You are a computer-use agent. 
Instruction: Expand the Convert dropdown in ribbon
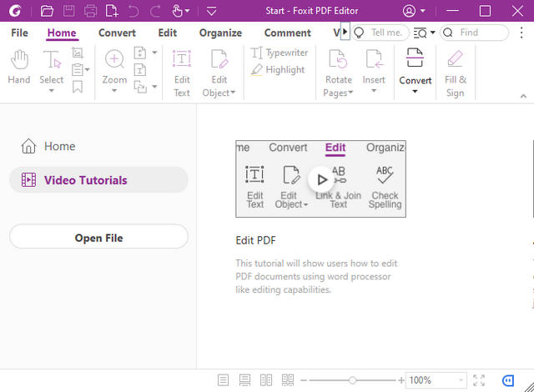click(415, 90)
